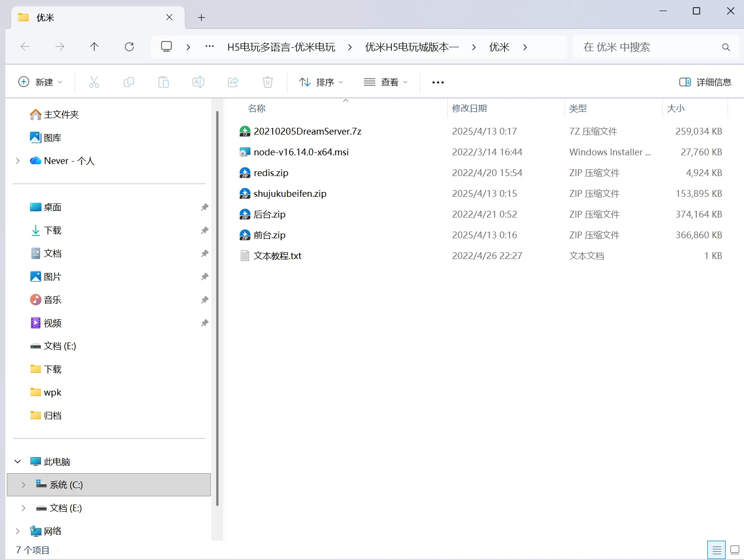Switch to details list view icon
The image size is (744, 560).
coord(716,550)
